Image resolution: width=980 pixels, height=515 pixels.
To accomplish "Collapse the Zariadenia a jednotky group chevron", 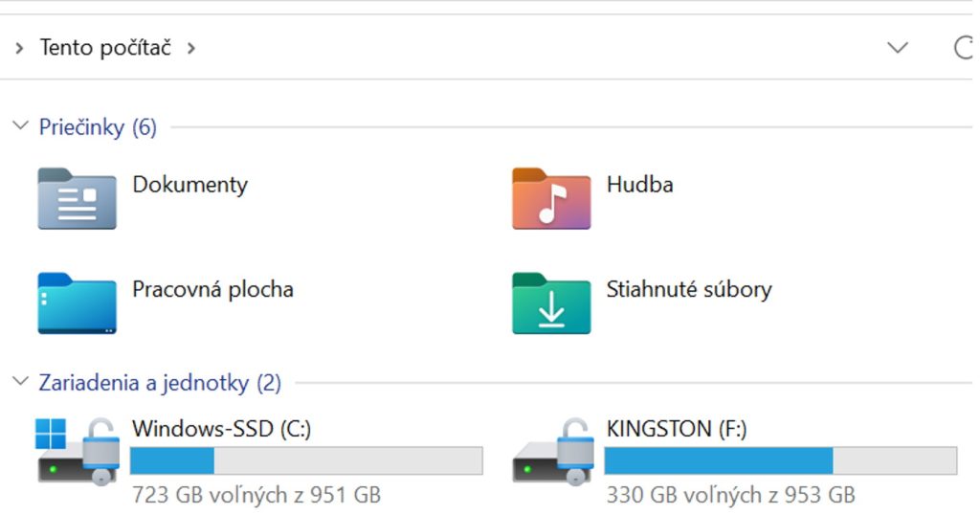I will [x=21, y=381].
